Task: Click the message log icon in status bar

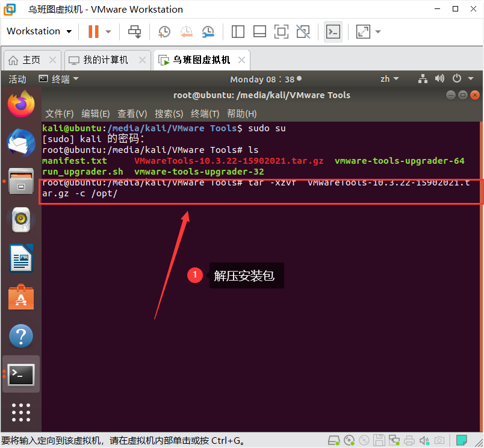Action: (x=462, y=440)
